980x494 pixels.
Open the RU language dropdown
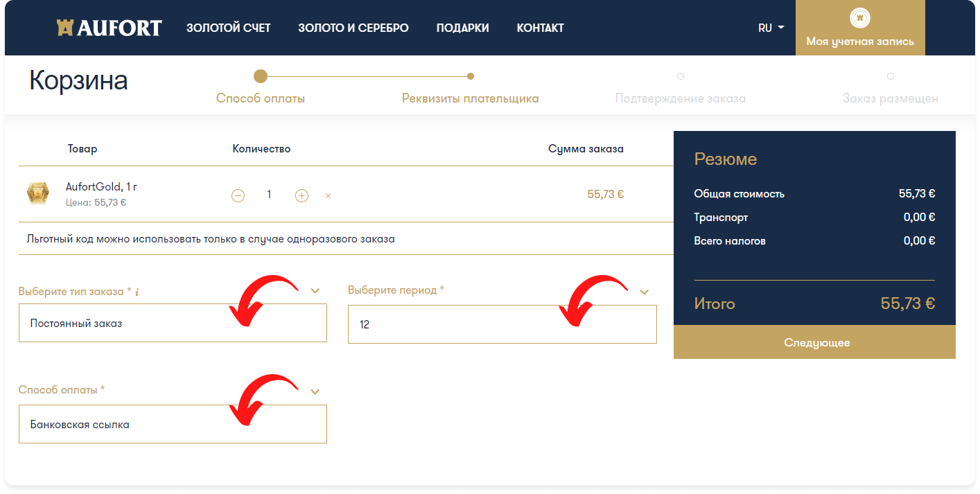(771, 28)
